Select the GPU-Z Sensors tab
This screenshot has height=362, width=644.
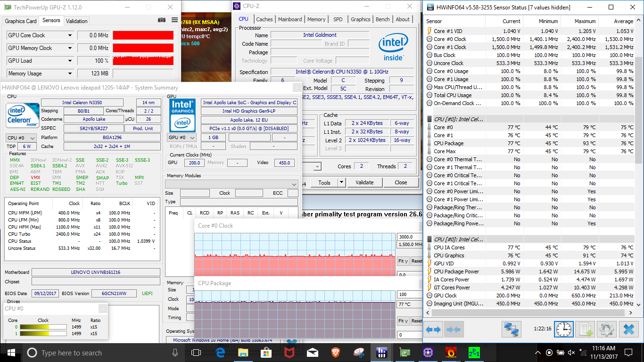[x=51, y=20]
